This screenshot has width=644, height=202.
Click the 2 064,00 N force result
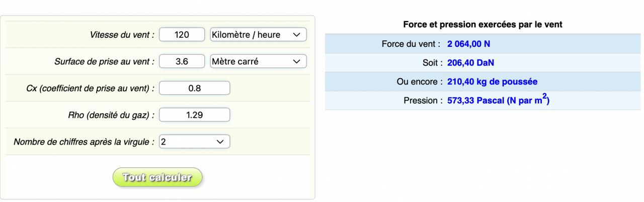coord(469,44)
